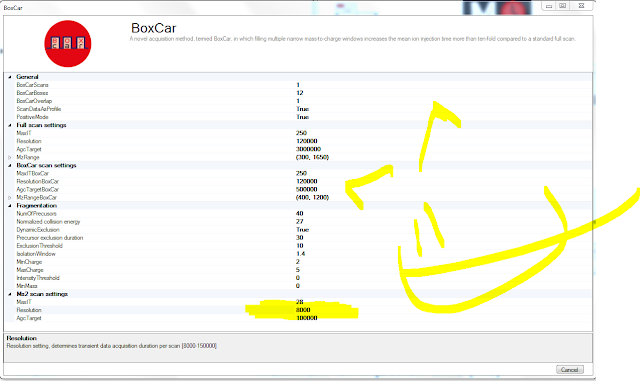Image resolution: width=640 pixels, height=381 pixels.
Task: Select the PositiveMode True value
Action: click(x=302, y=117)
